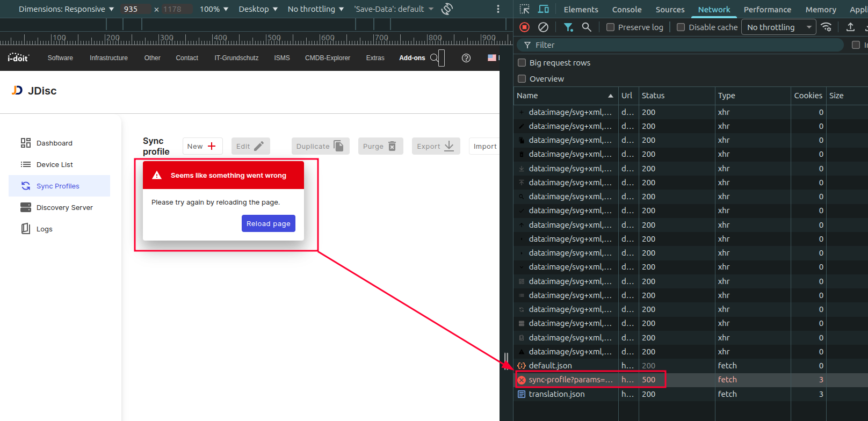Open the network search magnifier icon
Screen dimensions: 868x421
click(587, 27)
